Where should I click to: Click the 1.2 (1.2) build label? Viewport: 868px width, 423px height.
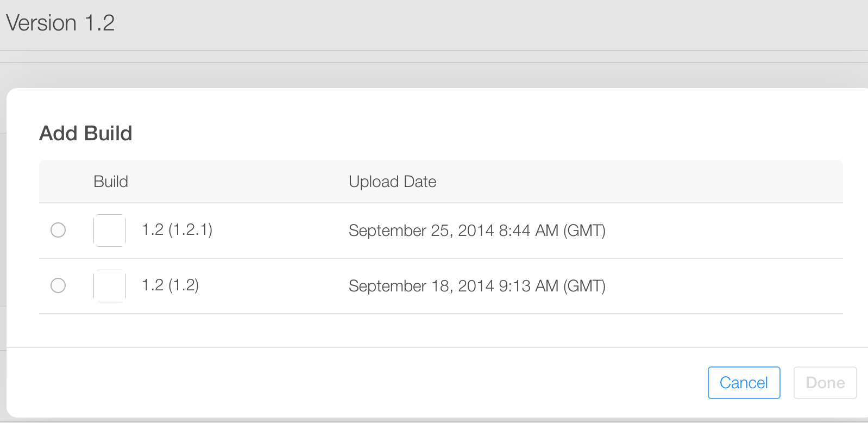[170, 285]
